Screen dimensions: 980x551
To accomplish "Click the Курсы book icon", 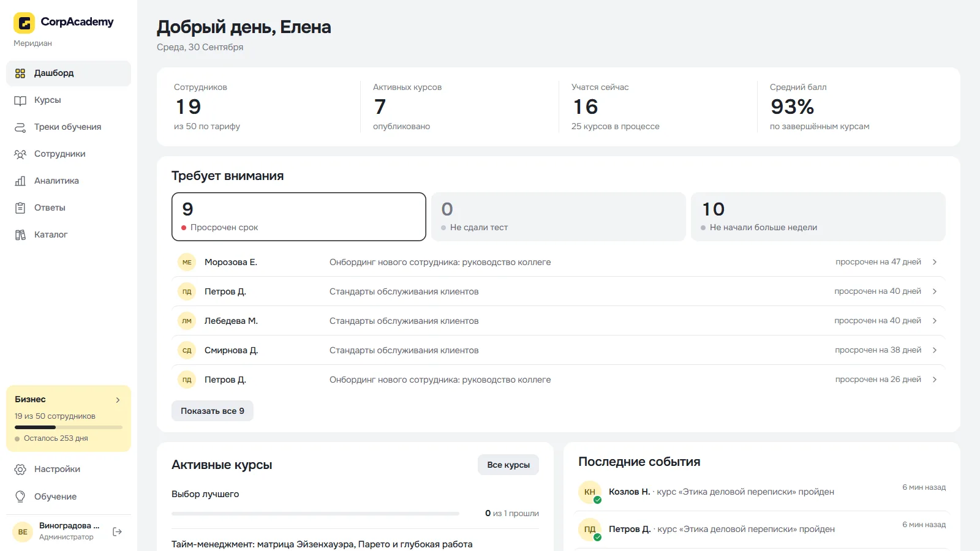I will coord(20,100).
